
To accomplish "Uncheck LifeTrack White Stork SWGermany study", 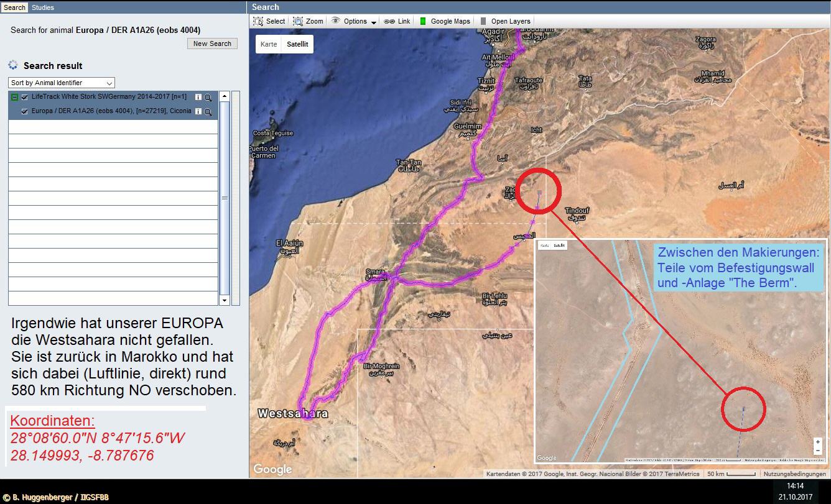I will [x=25, y=98].
